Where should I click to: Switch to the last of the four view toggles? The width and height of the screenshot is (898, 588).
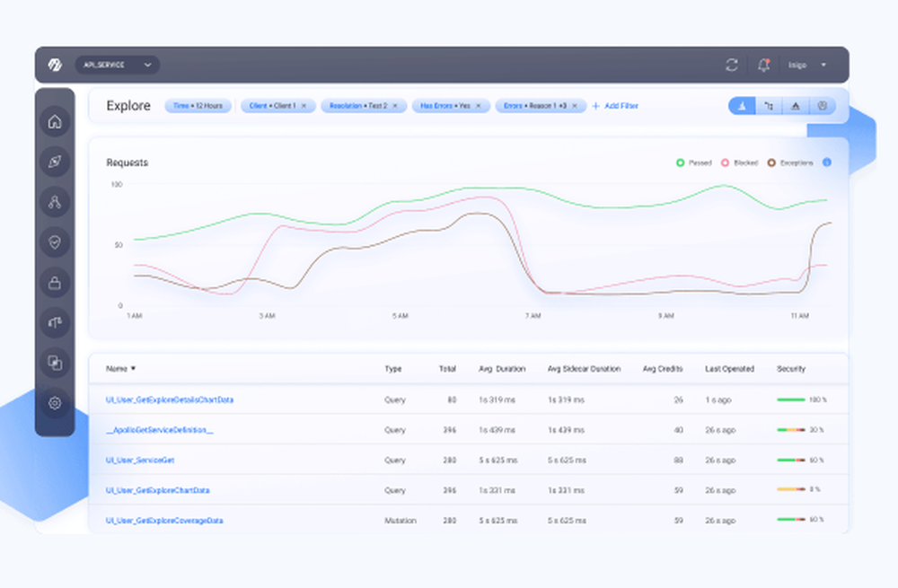823,106
